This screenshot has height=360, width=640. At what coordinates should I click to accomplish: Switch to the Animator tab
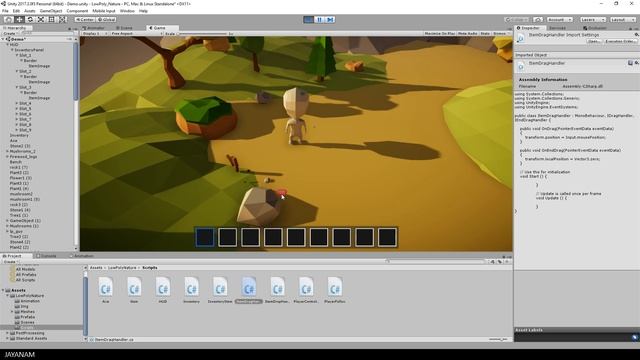click(x=95, y=28)
